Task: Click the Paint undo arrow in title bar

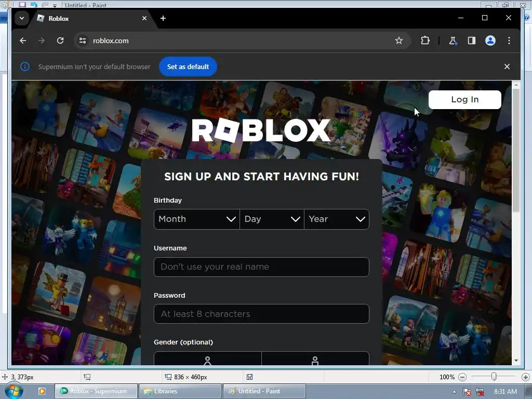Action: click(x=34, y=5)
